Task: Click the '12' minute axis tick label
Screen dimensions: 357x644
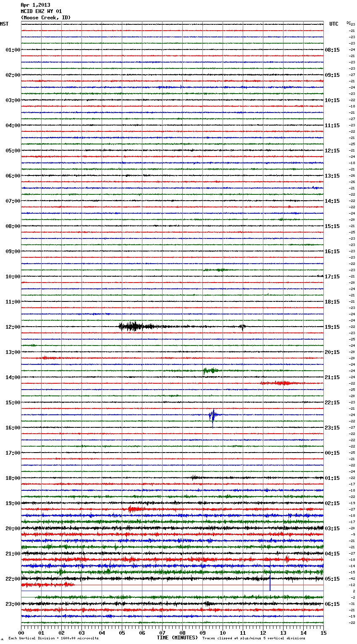Action: (x=263, y=633)
